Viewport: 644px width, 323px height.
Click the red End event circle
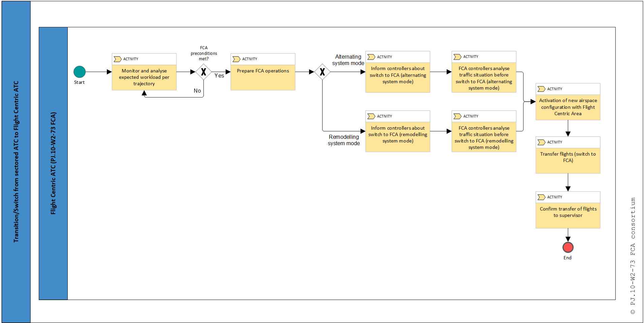(568, 248)
